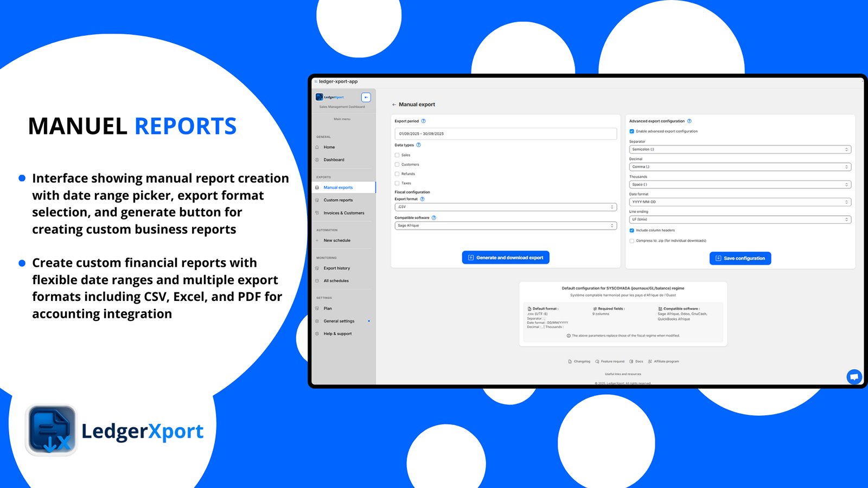868x488 pixels.
Task: Open the chat support bubble
Action: coord(853,377)
